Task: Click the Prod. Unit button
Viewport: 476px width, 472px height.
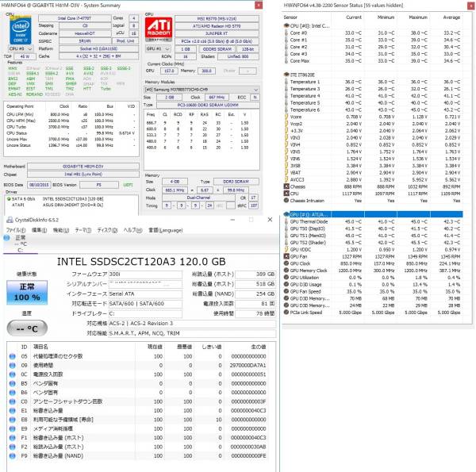Action: (x=125, y=41)
